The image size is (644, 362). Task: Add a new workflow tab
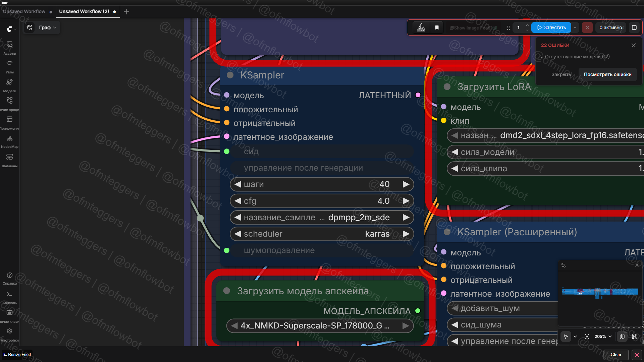tap(126, 12)
